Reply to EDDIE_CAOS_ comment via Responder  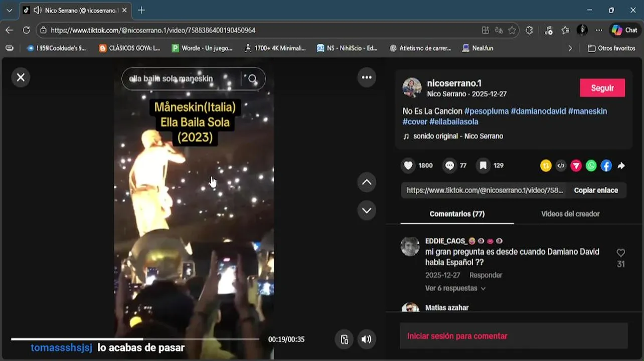click(x=486, y=275)
